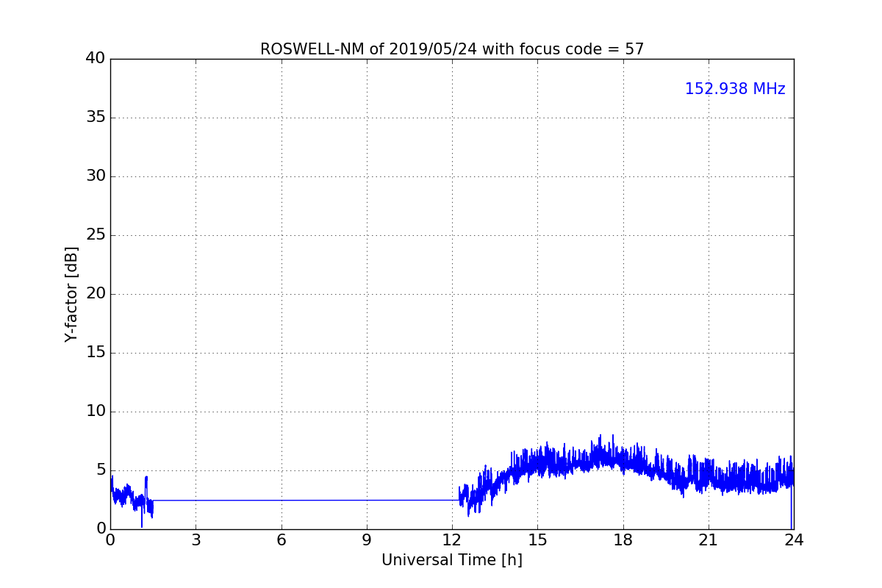Click the 'Universal Time [h]' axis label
This screenshot has height=588, width=882.
452,560
